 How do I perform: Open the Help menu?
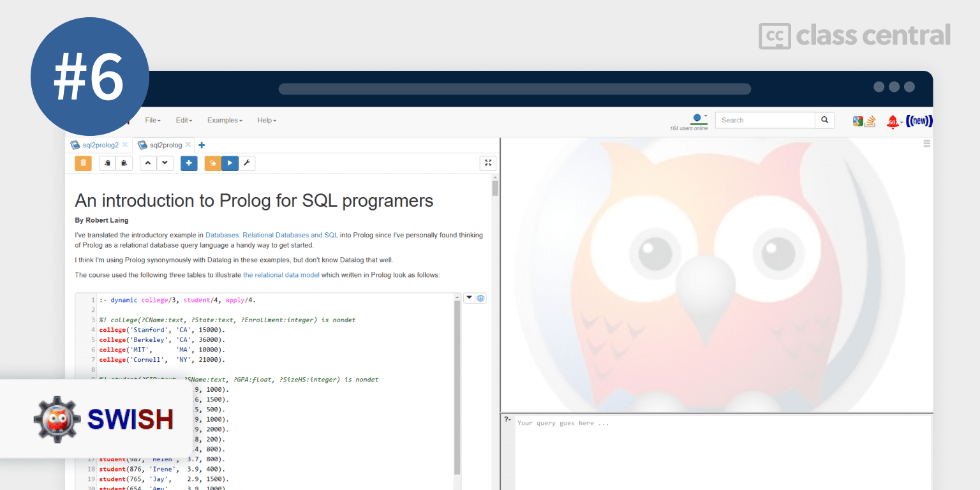click(267, 120)
